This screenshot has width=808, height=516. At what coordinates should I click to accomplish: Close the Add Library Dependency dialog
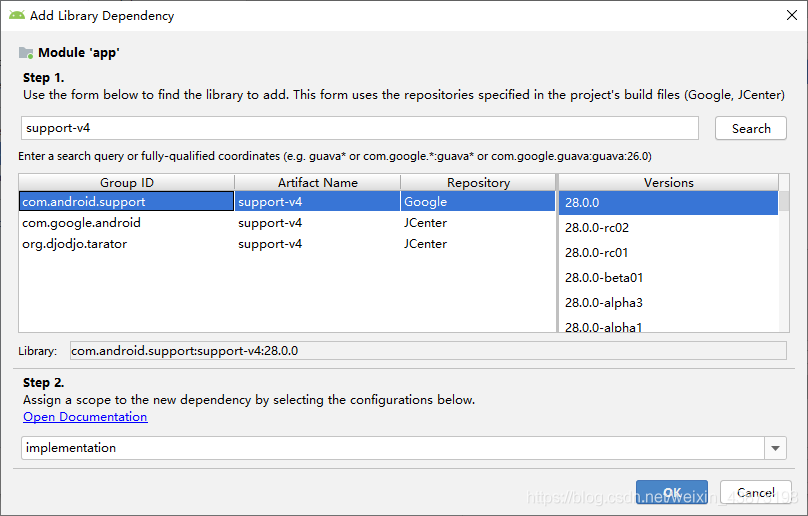[x=792, y=15]
